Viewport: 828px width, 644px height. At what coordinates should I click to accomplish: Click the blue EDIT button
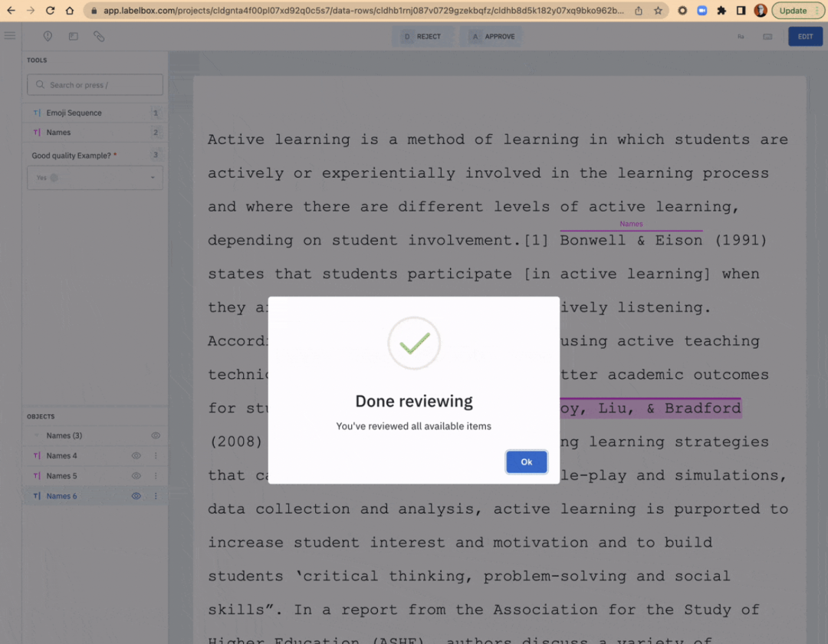point(805,37)
